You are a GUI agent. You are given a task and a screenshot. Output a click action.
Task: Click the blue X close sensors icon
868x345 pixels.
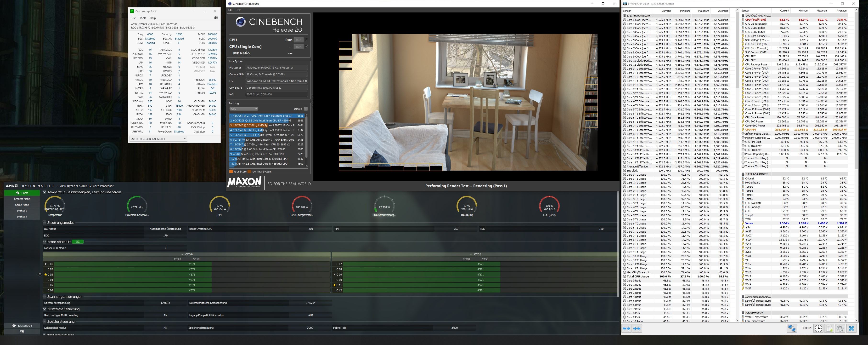pos(851,328)
